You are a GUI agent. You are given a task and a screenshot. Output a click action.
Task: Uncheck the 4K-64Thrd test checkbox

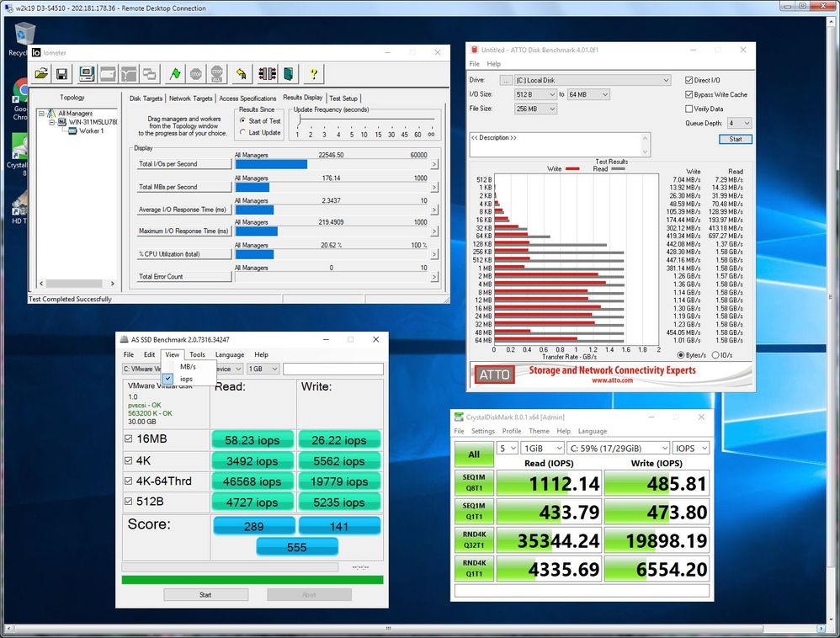[x=128, y=481]
